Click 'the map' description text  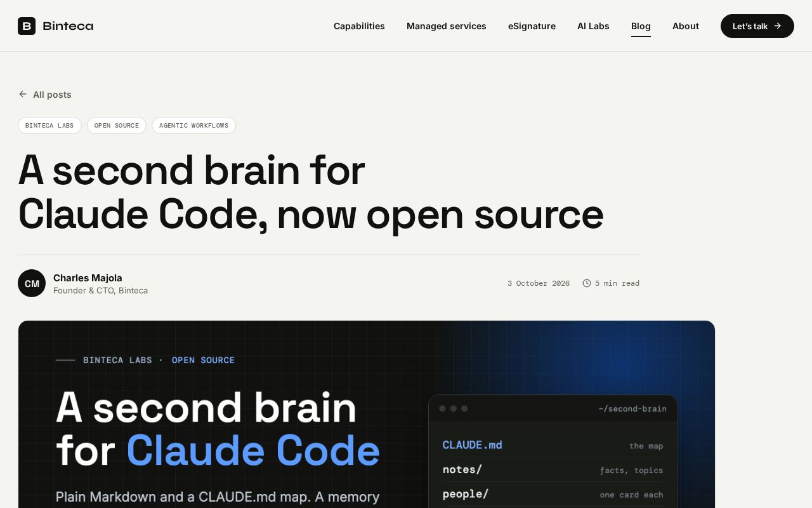point(646,446)
